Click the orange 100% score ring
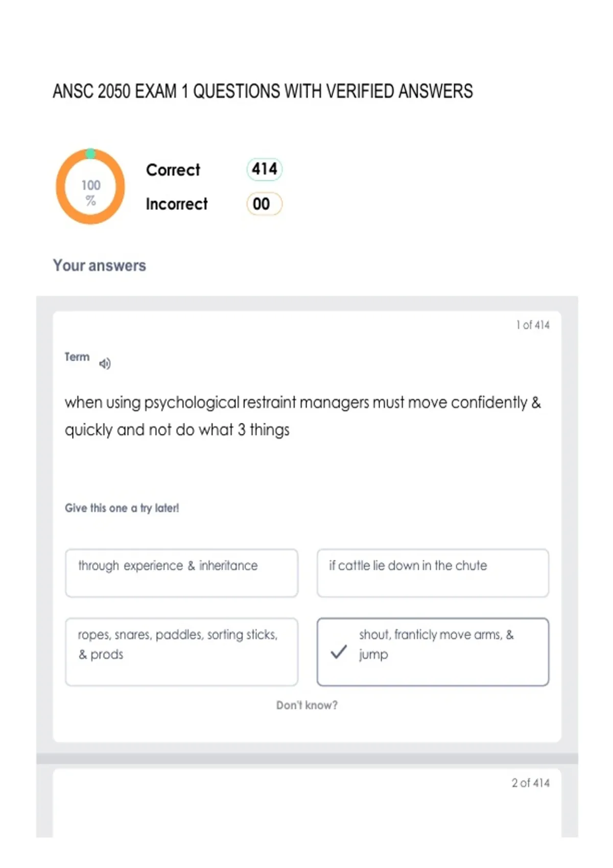 click(90, 187)
